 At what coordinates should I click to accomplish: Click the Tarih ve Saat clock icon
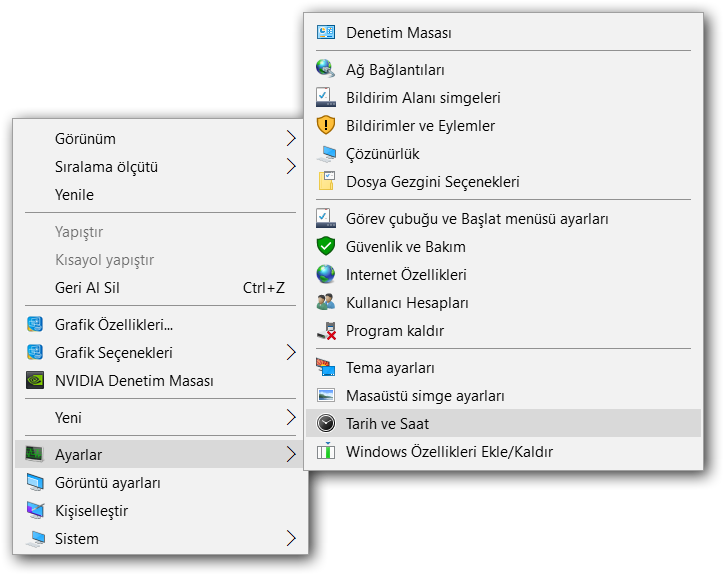point(326,424)
